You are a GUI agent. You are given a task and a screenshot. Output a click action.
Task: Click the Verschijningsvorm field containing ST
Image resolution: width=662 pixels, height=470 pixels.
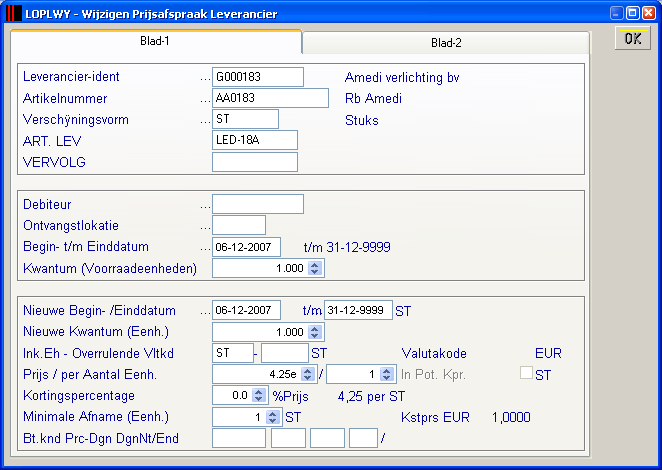(x=245, y=119)
